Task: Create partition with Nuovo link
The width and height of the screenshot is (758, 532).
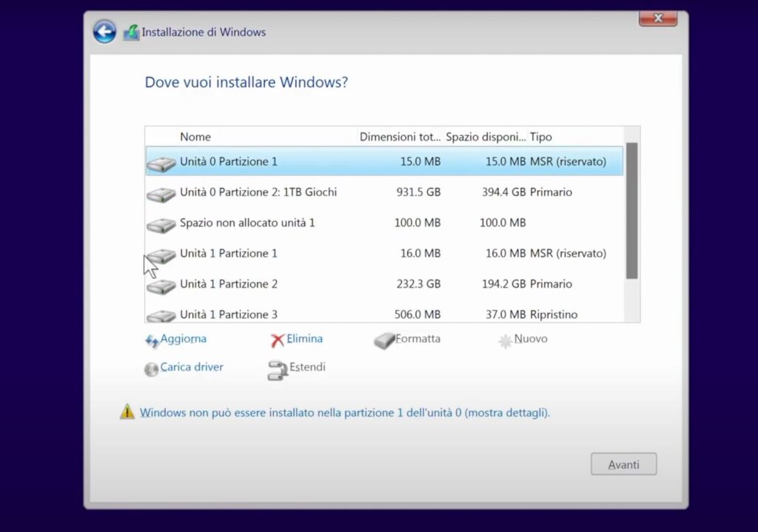Action: click(531, 339)
